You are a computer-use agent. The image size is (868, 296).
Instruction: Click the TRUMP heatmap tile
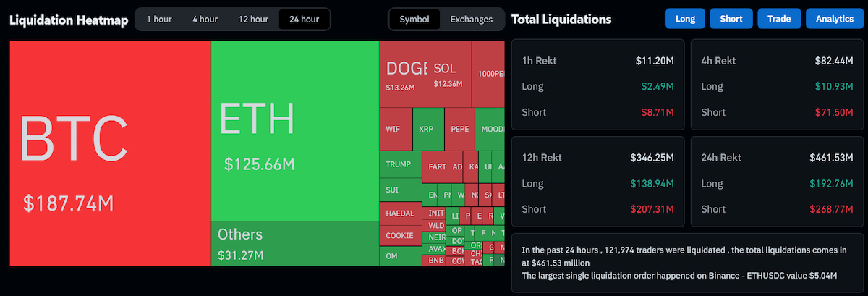coord(400,164)
